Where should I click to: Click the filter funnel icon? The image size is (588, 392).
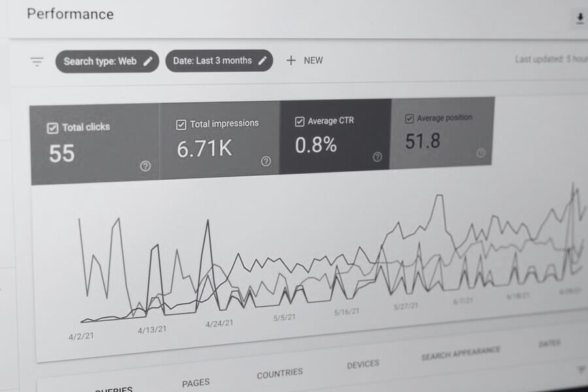click(x=38, y=61)
